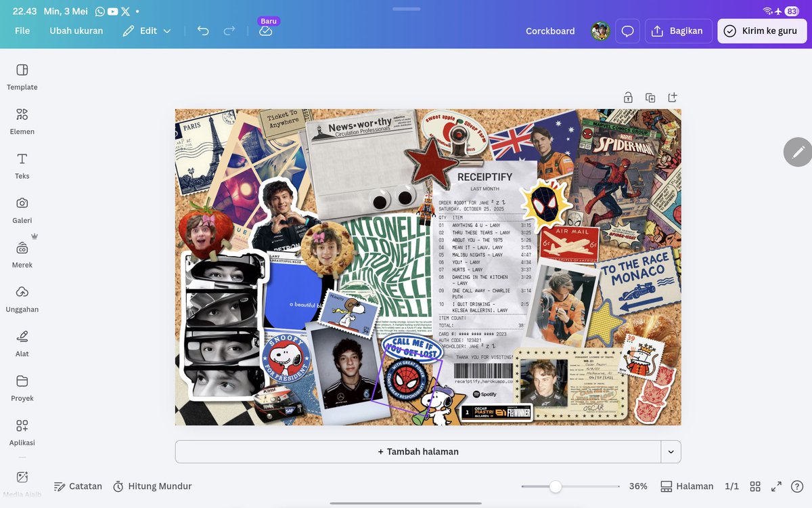Open the Template panel

(x=22, y=77)
